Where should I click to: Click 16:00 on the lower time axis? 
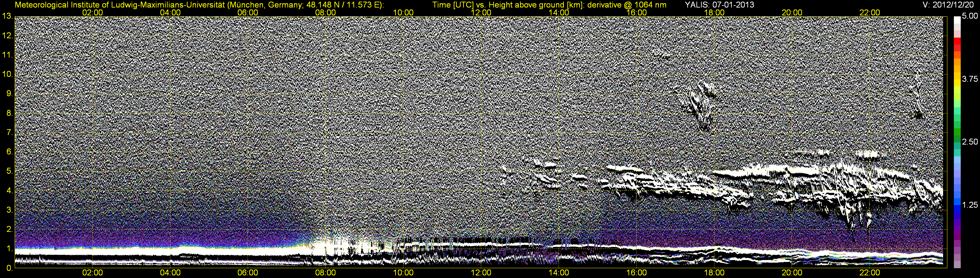636,273
